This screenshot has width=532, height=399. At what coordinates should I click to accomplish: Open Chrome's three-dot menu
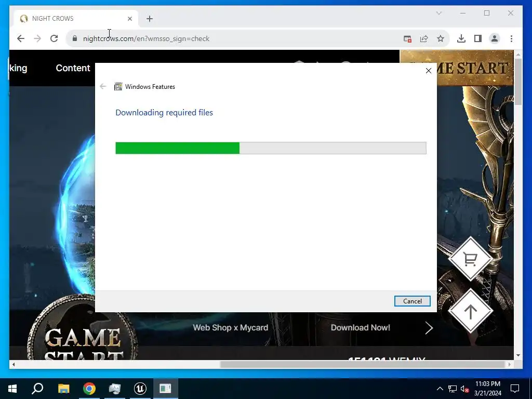[x=511, y=38]
